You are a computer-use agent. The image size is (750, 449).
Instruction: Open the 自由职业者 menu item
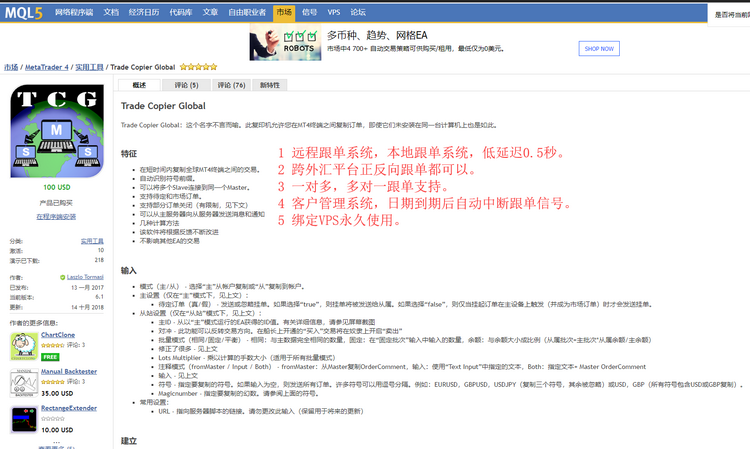(x=247, y=12)
